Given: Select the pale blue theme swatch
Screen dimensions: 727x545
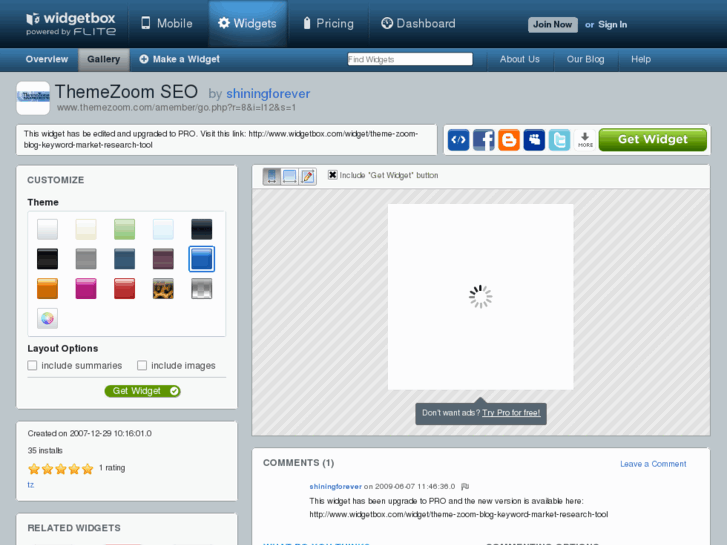Looking at the screenshot, I should point(163,229).
